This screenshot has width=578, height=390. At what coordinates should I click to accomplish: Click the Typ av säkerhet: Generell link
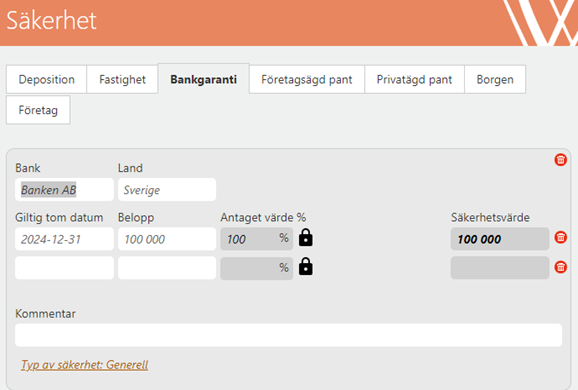(84, 365)
